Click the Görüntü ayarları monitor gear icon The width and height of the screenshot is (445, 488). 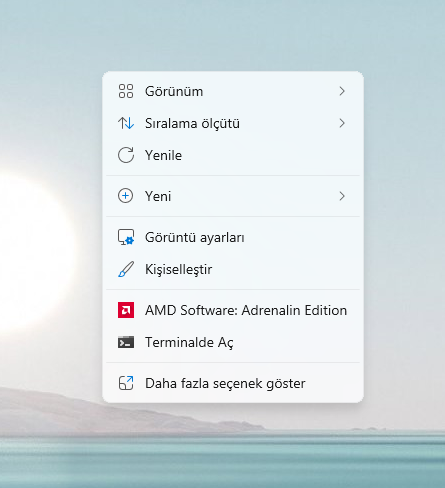(126, 237)
